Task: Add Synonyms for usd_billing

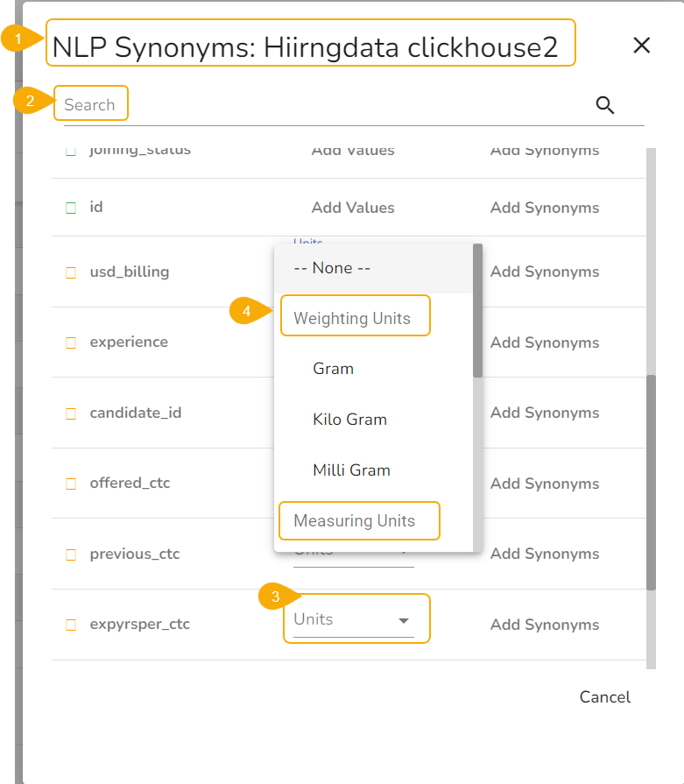Action: pos(545,272)
